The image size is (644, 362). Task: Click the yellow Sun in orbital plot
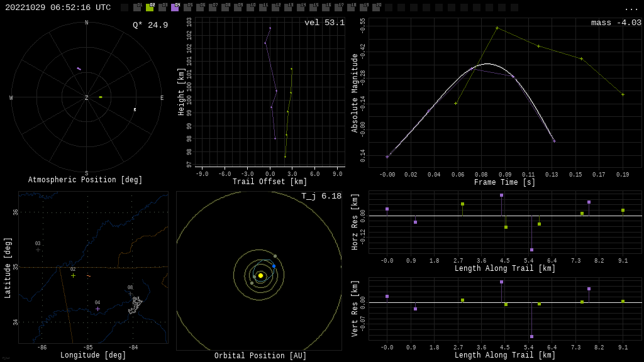click(x=260, y=275)
